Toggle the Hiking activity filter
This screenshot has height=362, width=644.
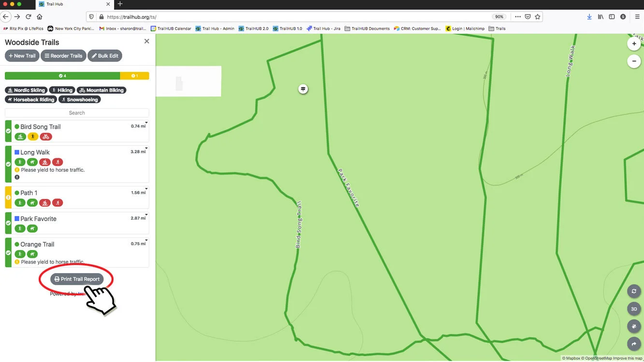pos(62,90)
